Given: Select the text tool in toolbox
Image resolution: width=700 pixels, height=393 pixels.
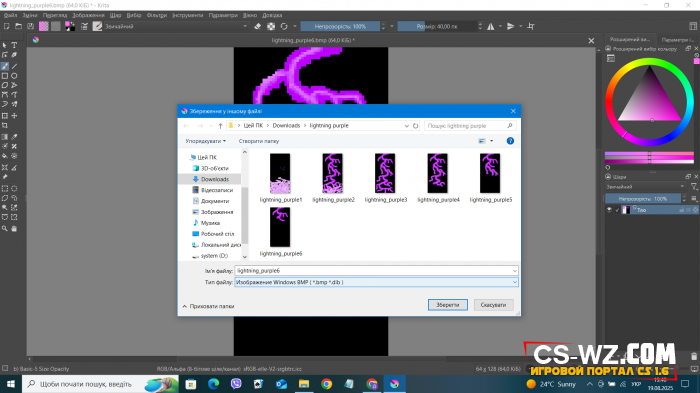Looking at the screenshot, I should (14, 45).
